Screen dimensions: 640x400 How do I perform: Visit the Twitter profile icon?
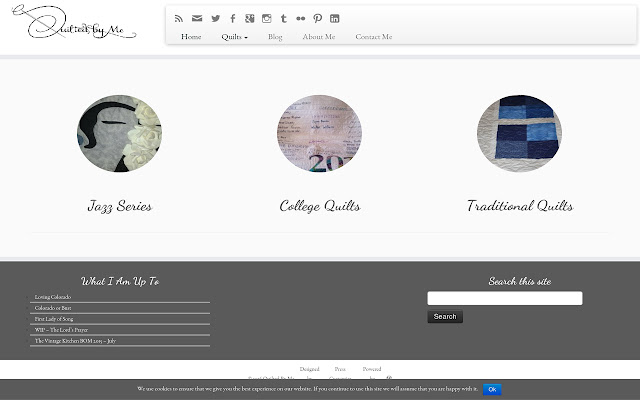215,18
